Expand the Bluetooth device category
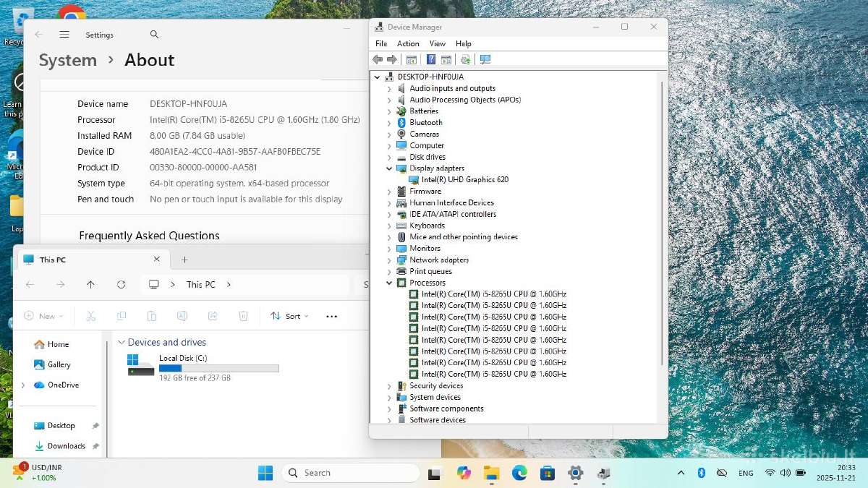 tap(389, 123)
